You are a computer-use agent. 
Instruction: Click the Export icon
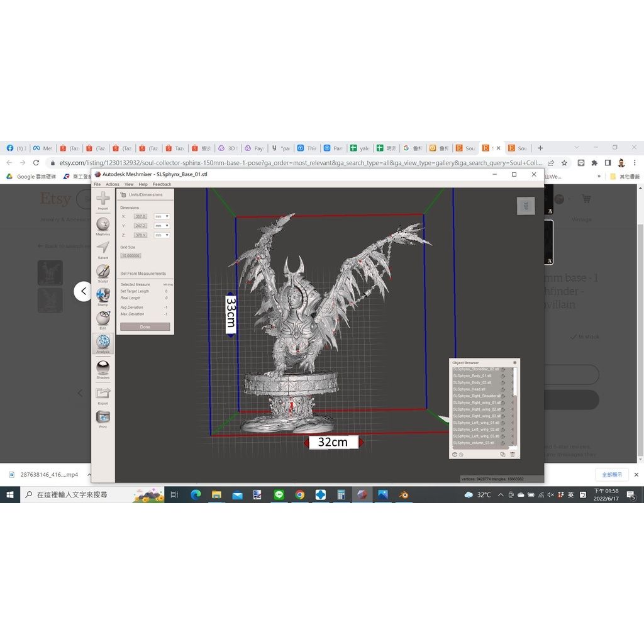(x=103, y=394)
